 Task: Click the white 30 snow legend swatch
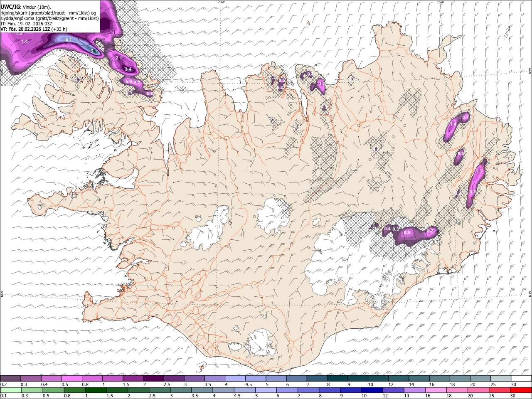point(521,378)
